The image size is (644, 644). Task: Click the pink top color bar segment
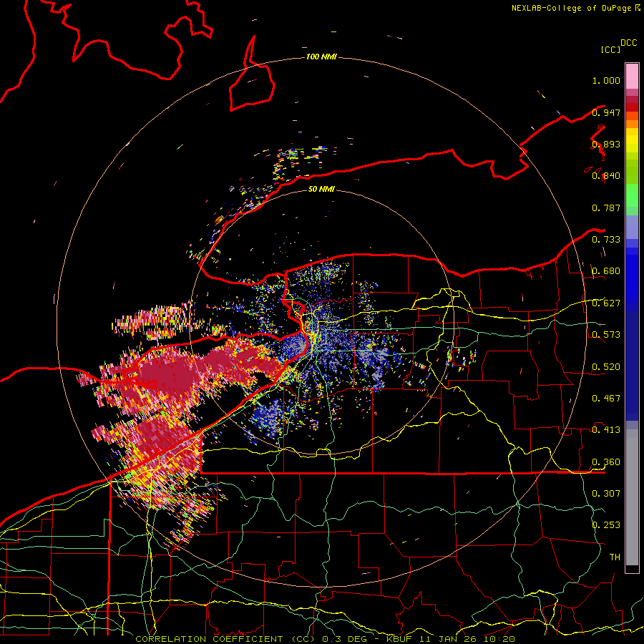coord(632,77)
